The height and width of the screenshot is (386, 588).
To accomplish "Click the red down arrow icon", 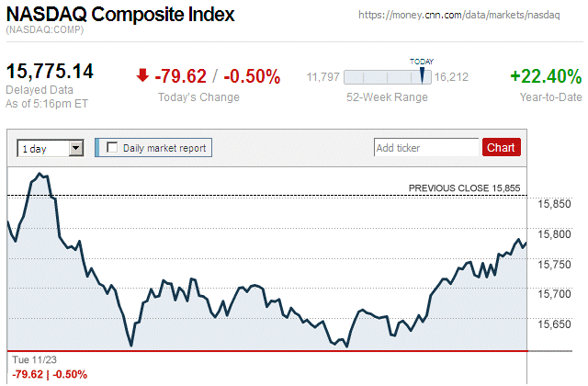I will coord(142,76).
